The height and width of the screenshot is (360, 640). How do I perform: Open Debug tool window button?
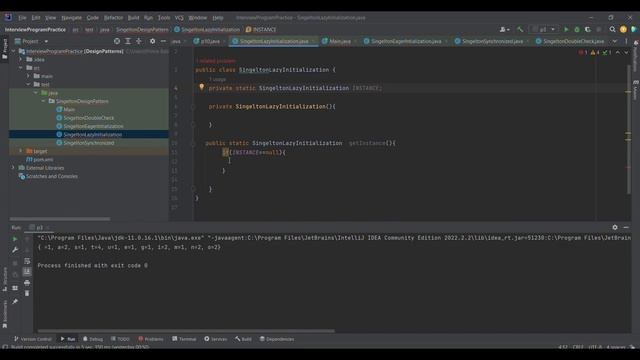pos(93,339)
